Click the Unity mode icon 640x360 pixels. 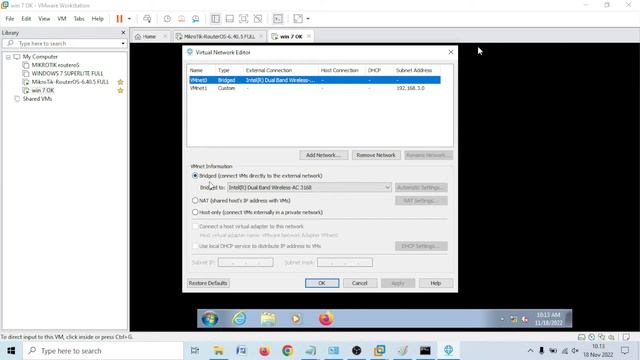point(258,19)
